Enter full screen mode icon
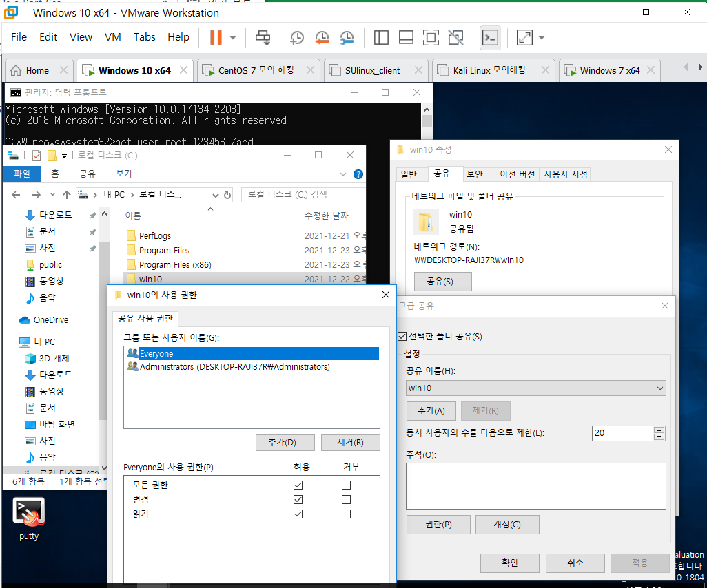 [431, 37]
